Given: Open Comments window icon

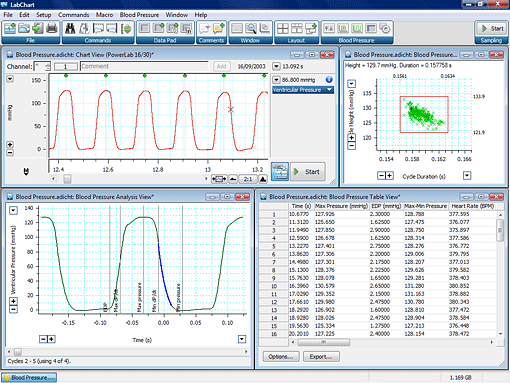Looking at the screenshot, I should tap(204, 28).
